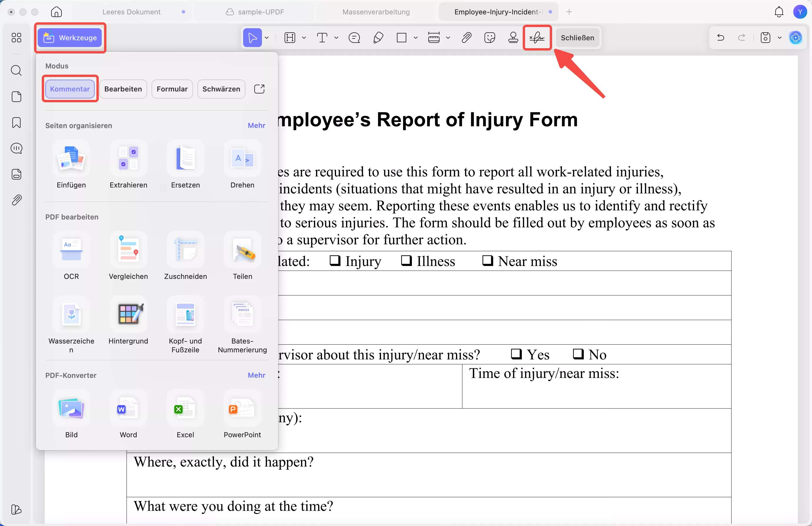Select the sticker tool icon
This screenshot has width=812, height=526.
tap(489, 38)
